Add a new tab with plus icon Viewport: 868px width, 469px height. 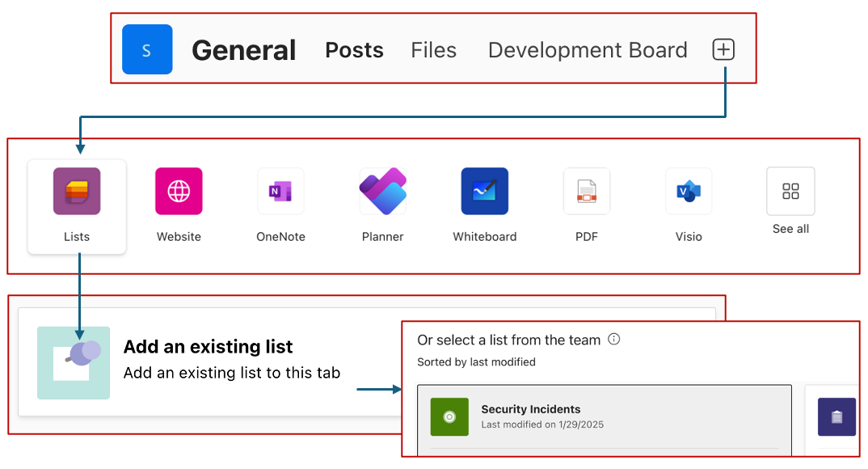[x=723, y=49]
